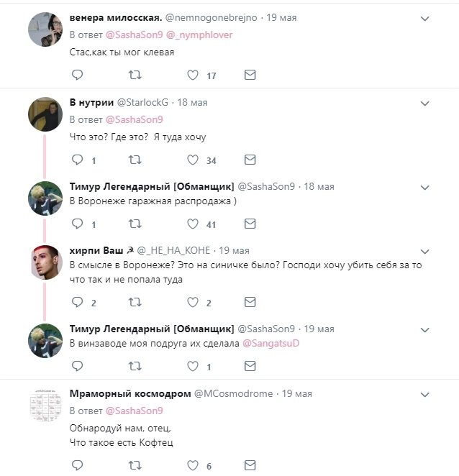The height and width of the screenshot is (476, 459).
Task: Reply to the Воронеже гаражная распродажа tweet
Action: click(x=77, y=224)
